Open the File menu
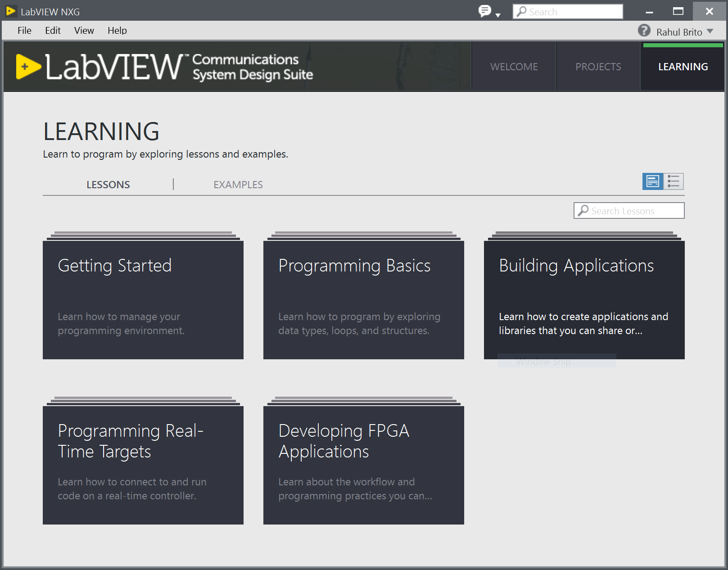 pyautogui.click(x=24, y=31)
